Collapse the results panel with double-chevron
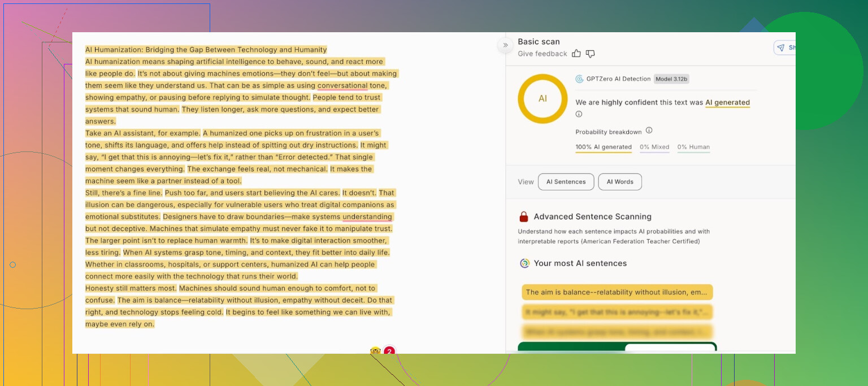 [505, 45]
